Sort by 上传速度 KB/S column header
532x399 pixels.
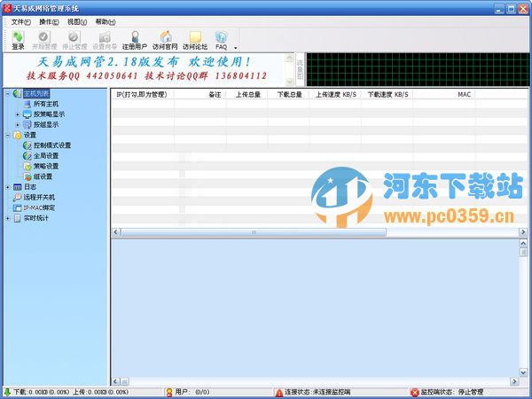point(335,94)
